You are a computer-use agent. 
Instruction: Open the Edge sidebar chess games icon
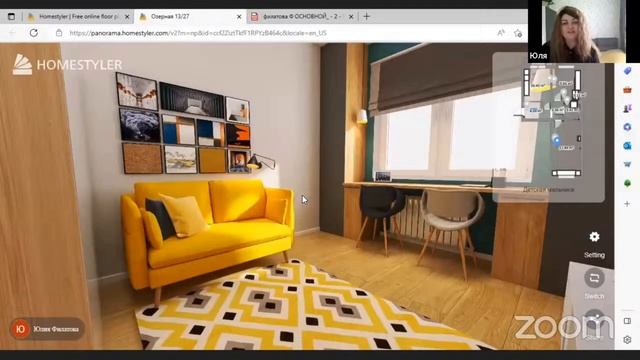(627, 108)
